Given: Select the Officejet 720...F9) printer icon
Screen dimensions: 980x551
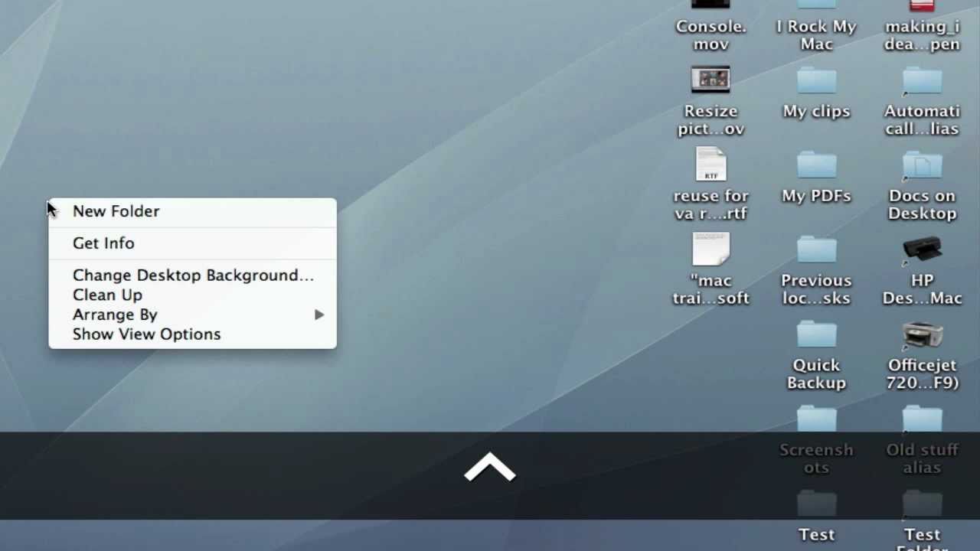Looking at the screenshot, I should coord(922,334).
